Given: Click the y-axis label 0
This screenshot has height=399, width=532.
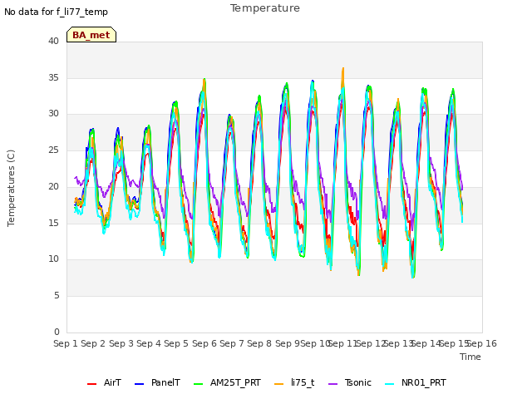Looking at the screenshot, I should (x=57, y=332).
